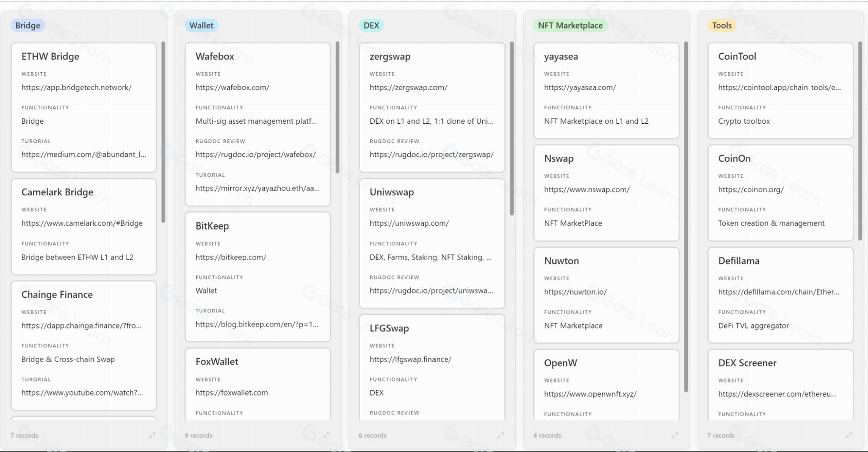Open the bitkeep.com website link
The image size is (868, 452).
[x=231, y=257]
